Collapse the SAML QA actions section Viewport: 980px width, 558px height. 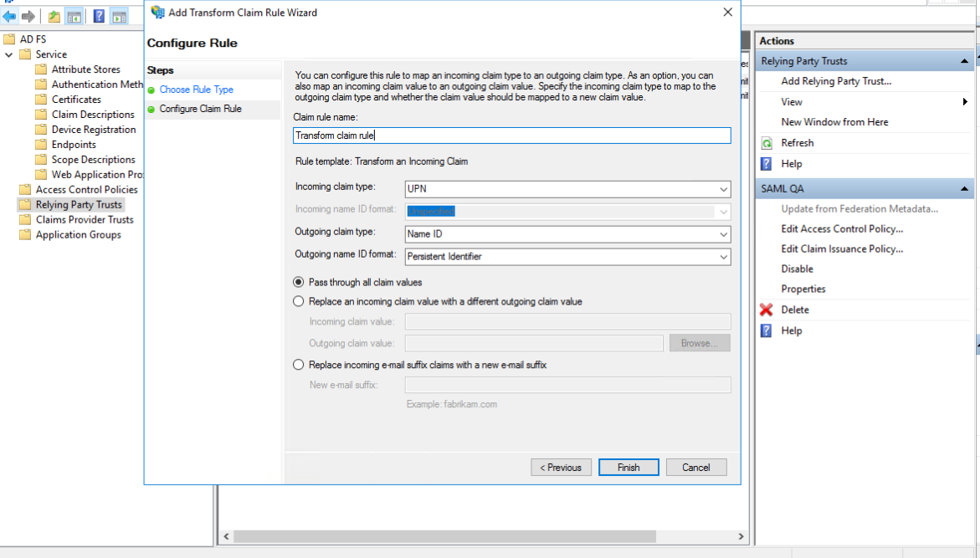[x=964, y=189]
